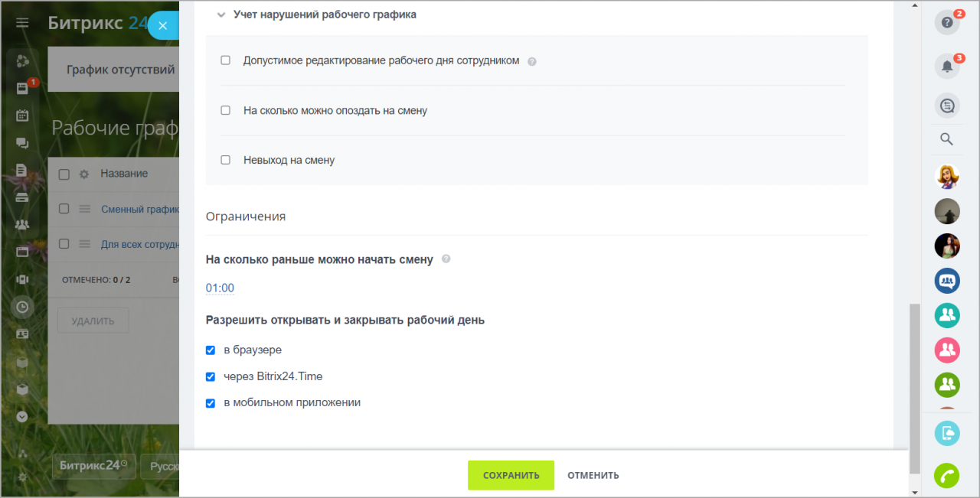Click the green phone call icon
The image size is (980, 498).
click(x=947, y=476)
